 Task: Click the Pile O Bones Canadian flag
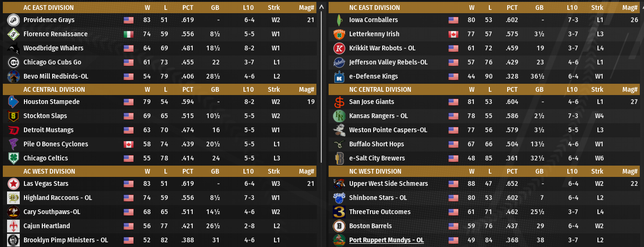pyautogui.click(x=128, y=144)
